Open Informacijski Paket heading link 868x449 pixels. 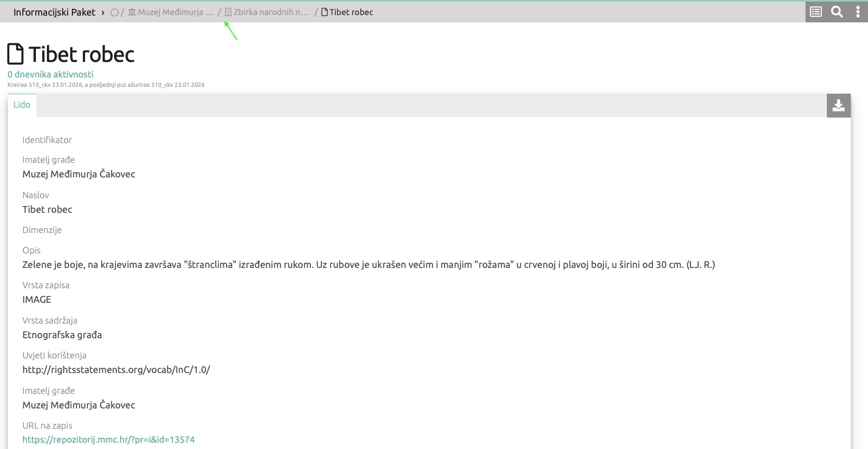(x=54, y=12)
